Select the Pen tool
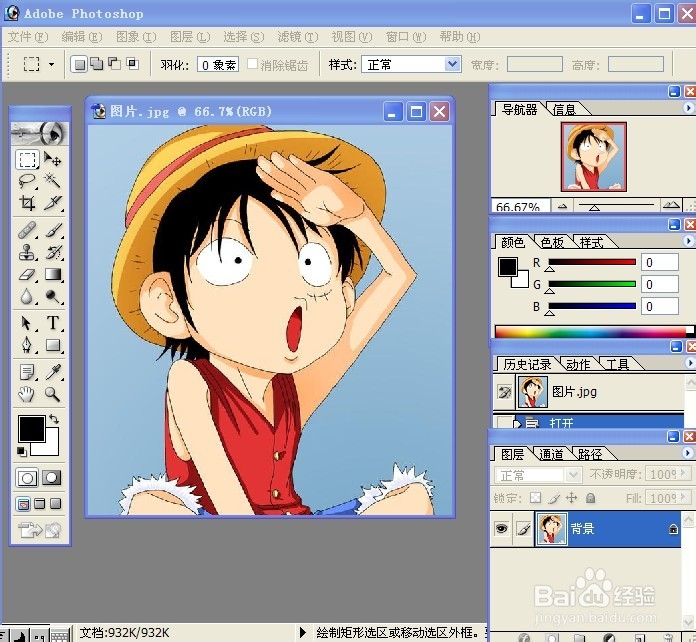 click(x=27, y=345)
